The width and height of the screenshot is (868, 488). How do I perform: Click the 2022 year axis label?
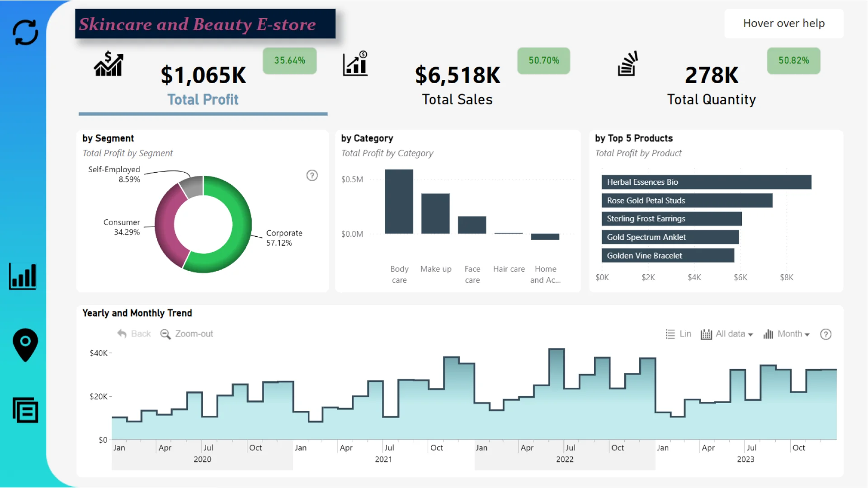coord(565,460)
